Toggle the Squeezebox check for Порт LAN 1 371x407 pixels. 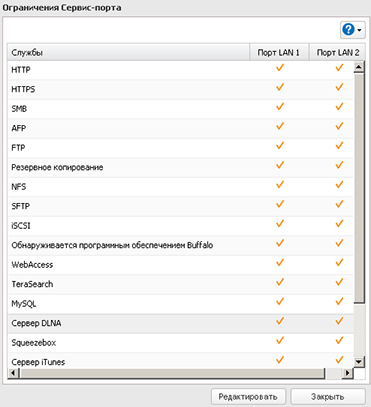(x=280, y=341)
